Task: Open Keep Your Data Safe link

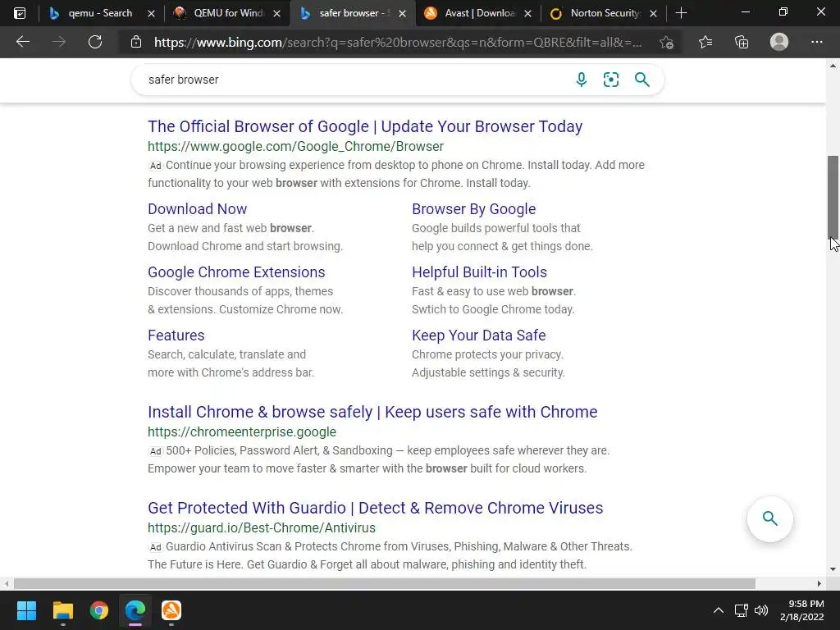Action: click(x=478, y=336)
